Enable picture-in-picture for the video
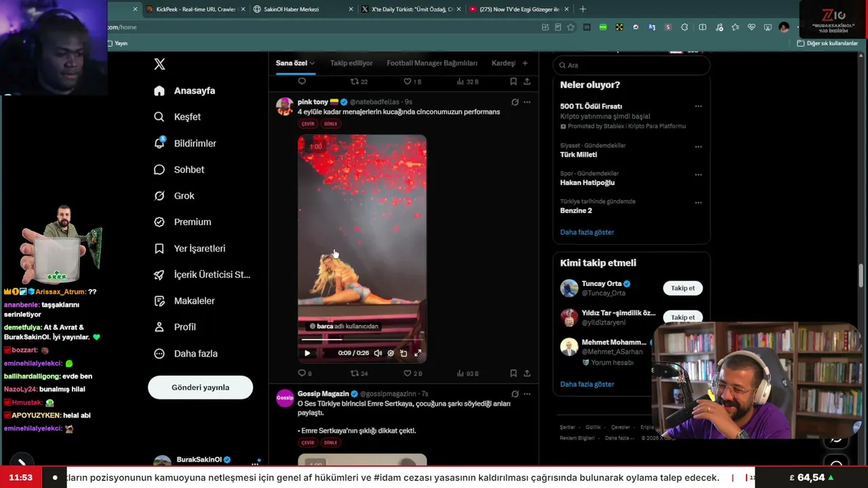 pyautogui.click(x=403, y=353)
